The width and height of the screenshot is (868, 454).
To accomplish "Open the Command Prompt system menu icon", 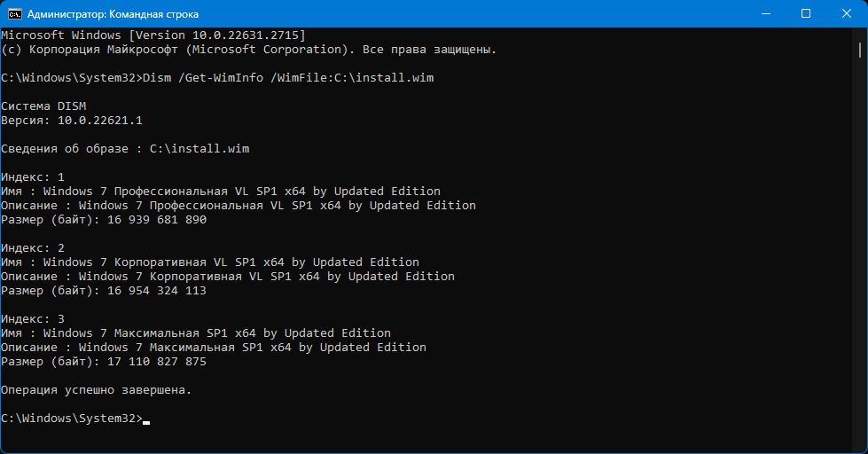I will click(15, 13).
